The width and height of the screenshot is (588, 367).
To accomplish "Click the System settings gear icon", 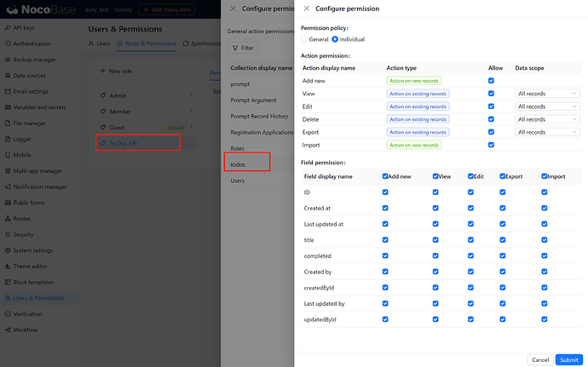I will coord(8,250).
